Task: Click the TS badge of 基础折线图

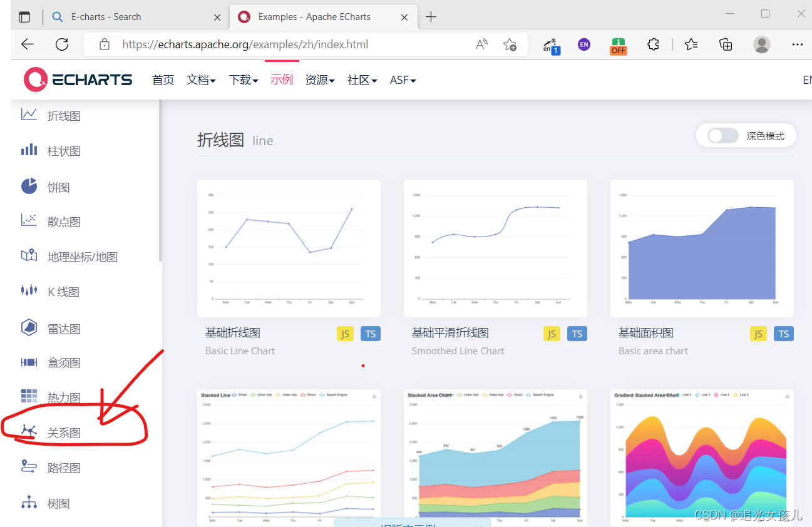Action: (371, 334)
